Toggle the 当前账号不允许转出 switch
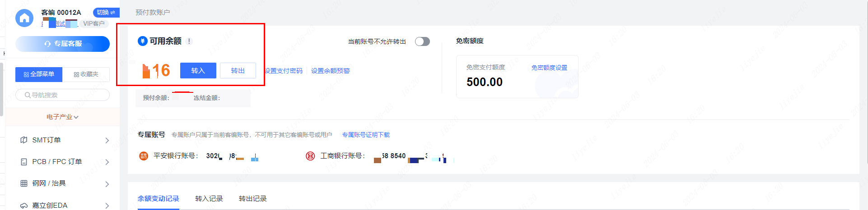 click(422, 41)
